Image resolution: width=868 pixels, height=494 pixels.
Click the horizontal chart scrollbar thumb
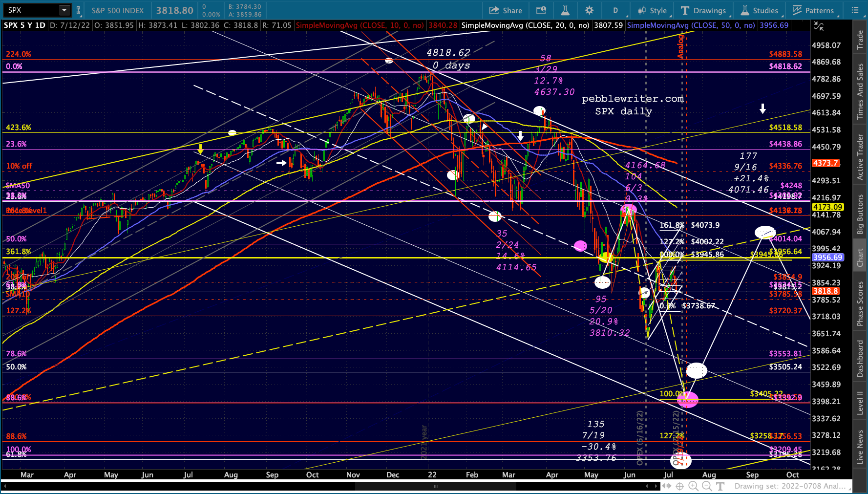[436, 486]
